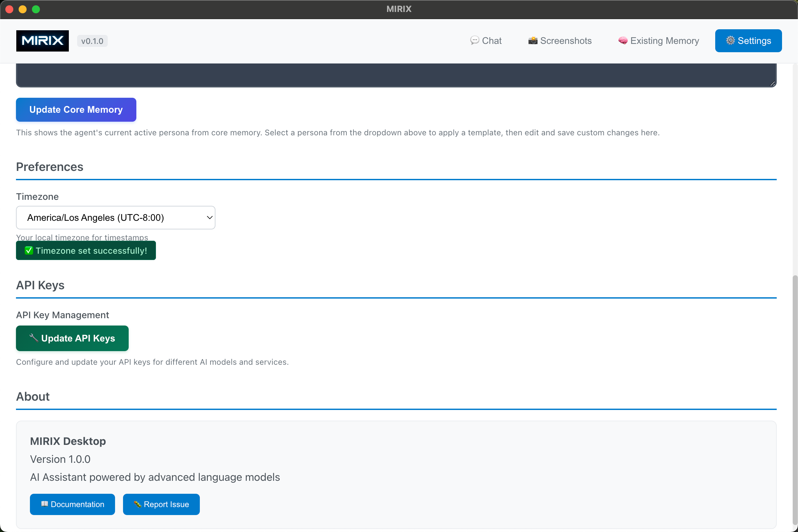
Task: Click the Timezone label
Action: pos(37,197)
